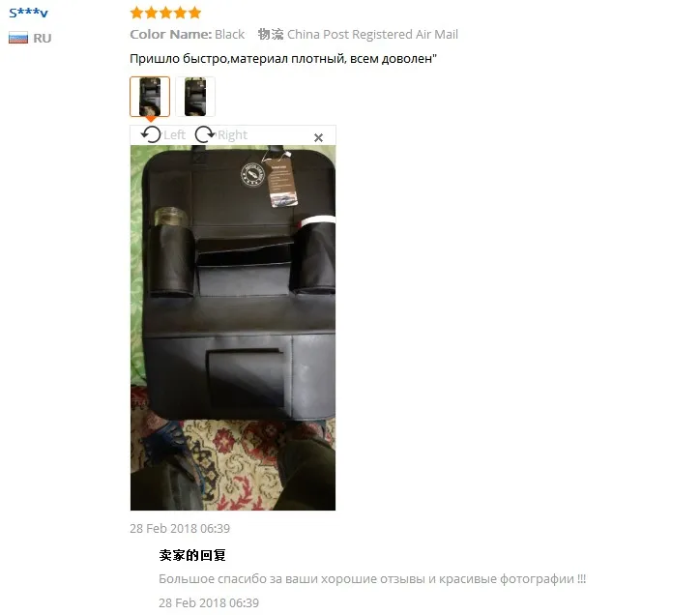Click the seller reply timestamp

tap(209, 603)
